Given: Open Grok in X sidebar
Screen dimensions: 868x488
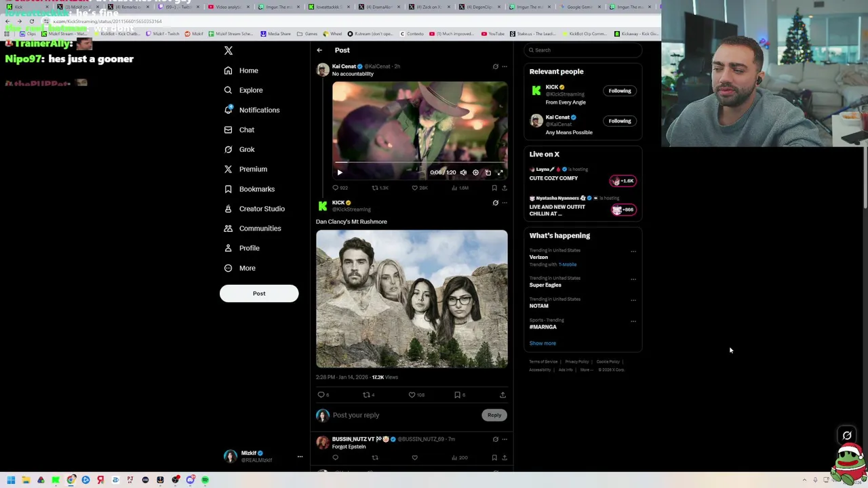Looking at the screenshot, I should (x=239, y=149).
